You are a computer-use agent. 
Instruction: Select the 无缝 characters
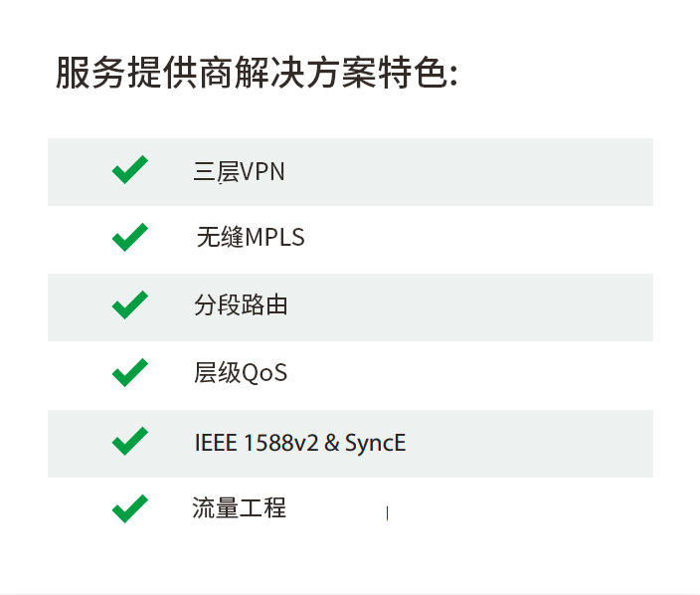click(x=220, y=237)
